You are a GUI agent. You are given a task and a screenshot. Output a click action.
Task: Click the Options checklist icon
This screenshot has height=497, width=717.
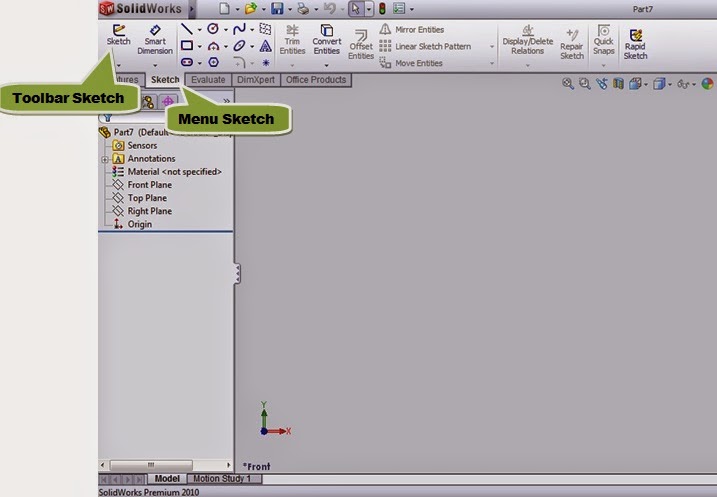(399, 8)
